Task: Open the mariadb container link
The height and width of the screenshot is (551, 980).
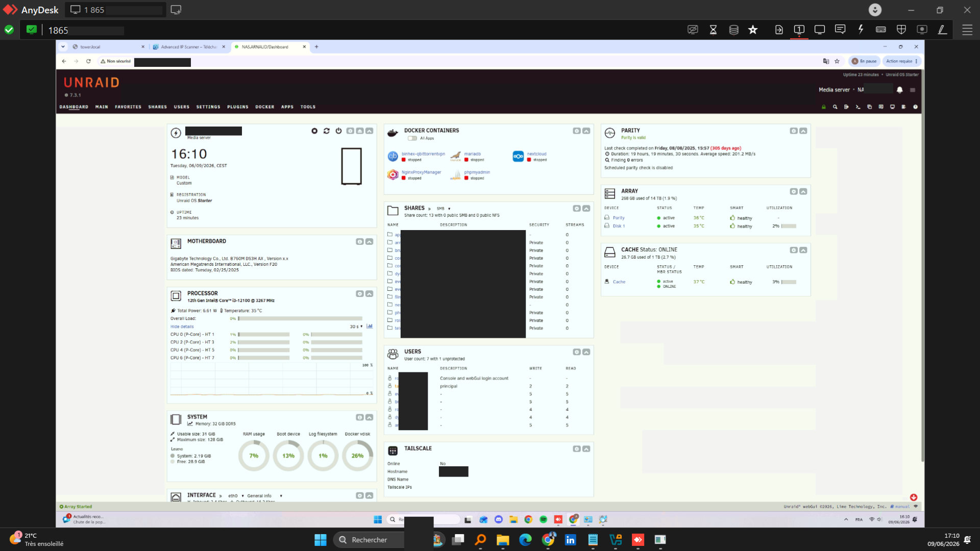Action: [x=473, y=154]
